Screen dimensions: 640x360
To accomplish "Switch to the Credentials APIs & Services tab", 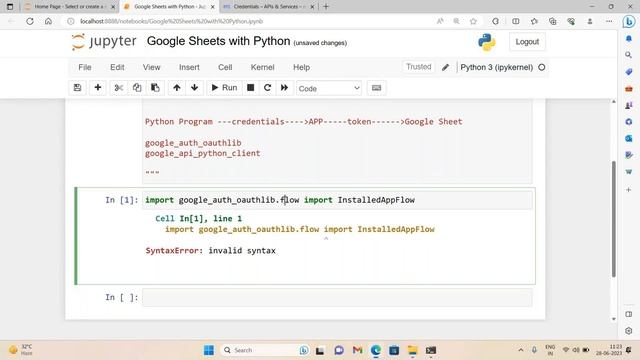I will pos(269,7).
